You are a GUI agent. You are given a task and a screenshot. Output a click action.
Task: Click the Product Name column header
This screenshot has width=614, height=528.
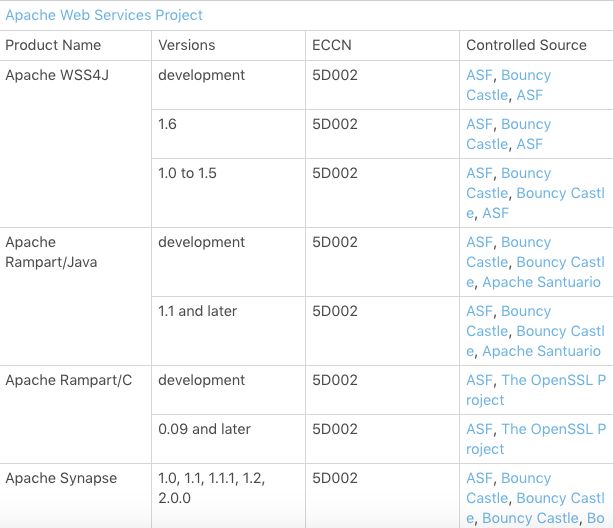pos(76,45)
